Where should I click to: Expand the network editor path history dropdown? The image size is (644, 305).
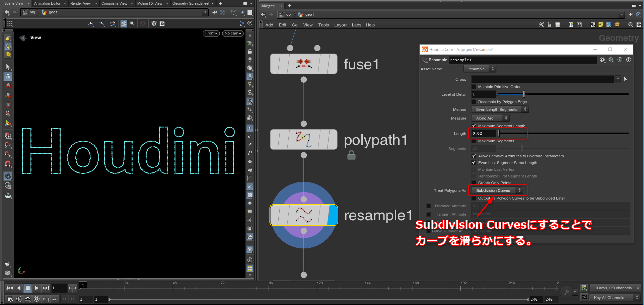pyautogui.click(x=622, y=15)
